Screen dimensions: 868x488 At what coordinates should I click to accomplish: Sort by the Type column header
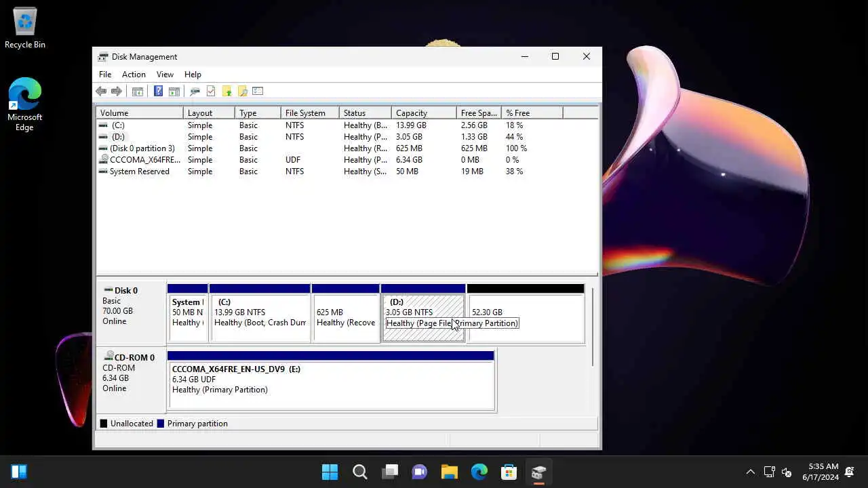(258, 113)
